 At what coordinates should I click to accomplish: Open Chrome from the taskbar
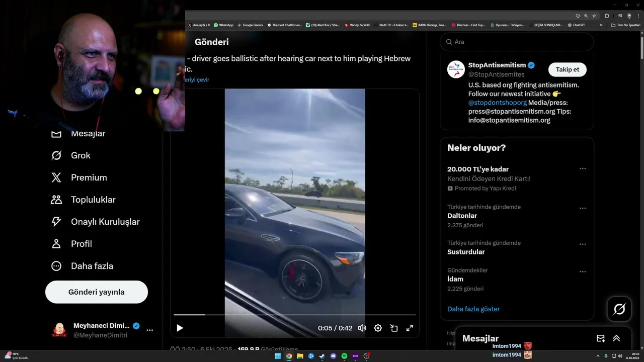click(289, 356)
